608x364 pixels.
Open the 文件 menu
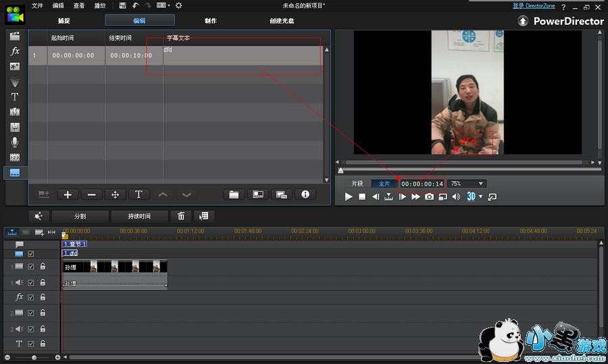click(x=37, y=5)
